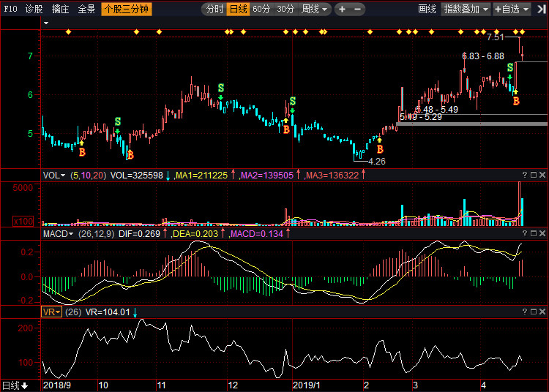Zoom in chart with plus button

tap(342, 9)
